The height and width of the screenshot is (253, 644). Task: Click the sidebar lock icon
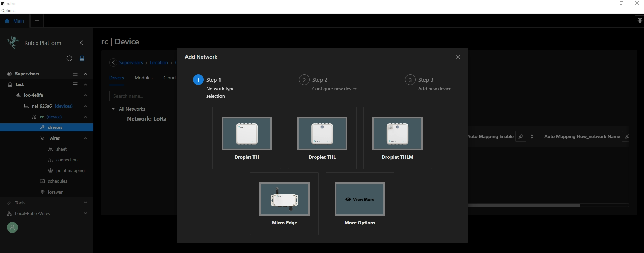[82, 58]
